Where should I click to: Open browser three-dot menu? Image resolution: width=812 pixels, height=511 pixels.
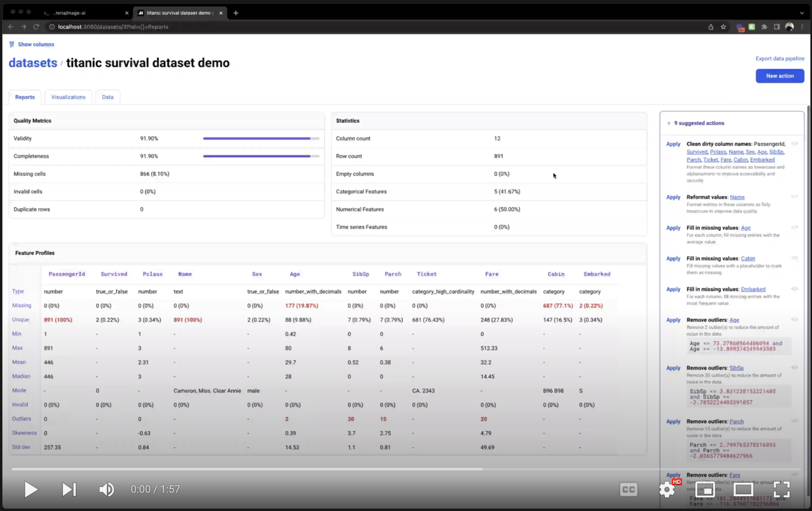point(802,27)
